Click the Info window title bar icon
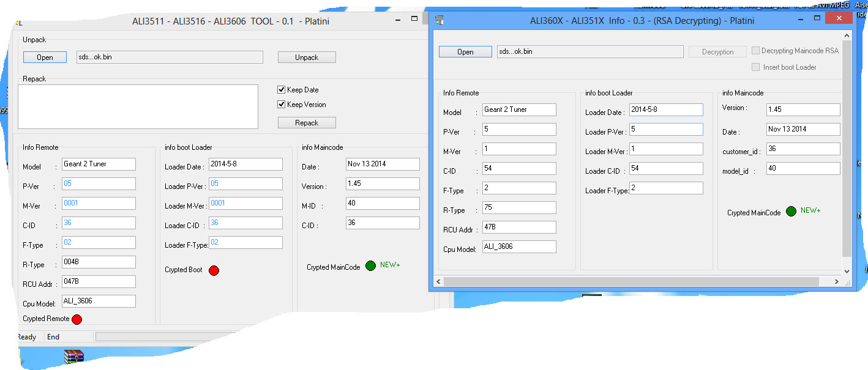868x370 pixels. (x=439, y=20)
